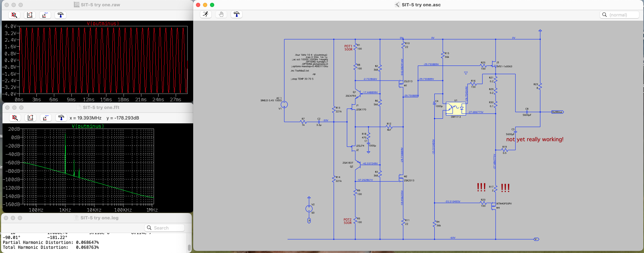Select 60V voltage source V2 in schematic

click(309, 208)
